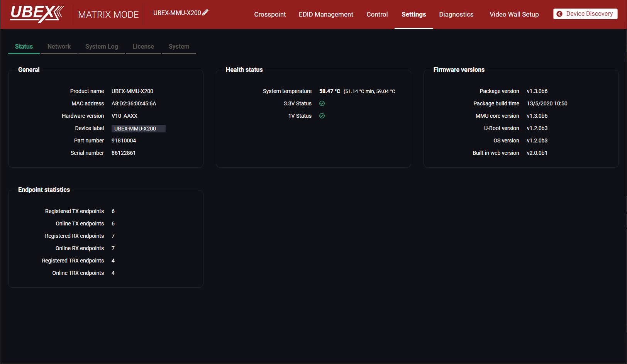Open the Crosspoint menu
Image resolution: width=627 pixels, height=364 pixels.
tap(270, 14)
